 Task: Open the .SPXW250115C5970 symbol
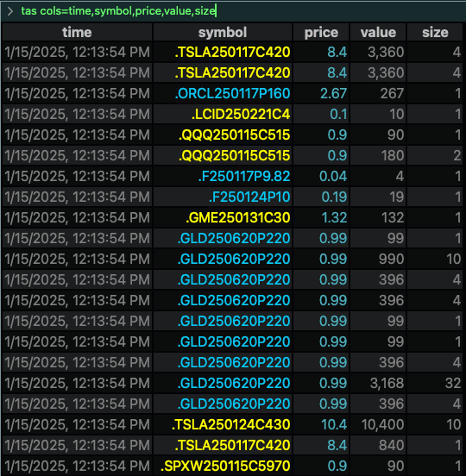pyautogui.click(x=225, y=466)
